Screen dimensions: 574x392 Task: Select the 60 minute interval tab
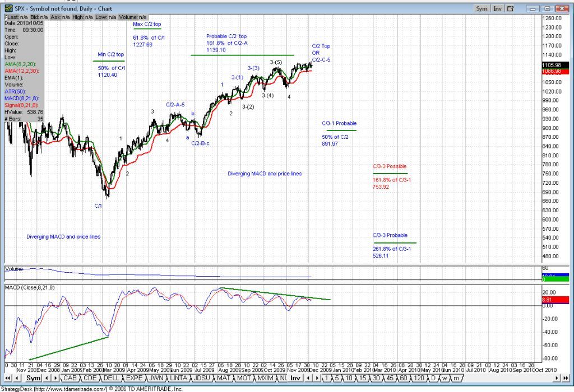(x=404, y=378)
